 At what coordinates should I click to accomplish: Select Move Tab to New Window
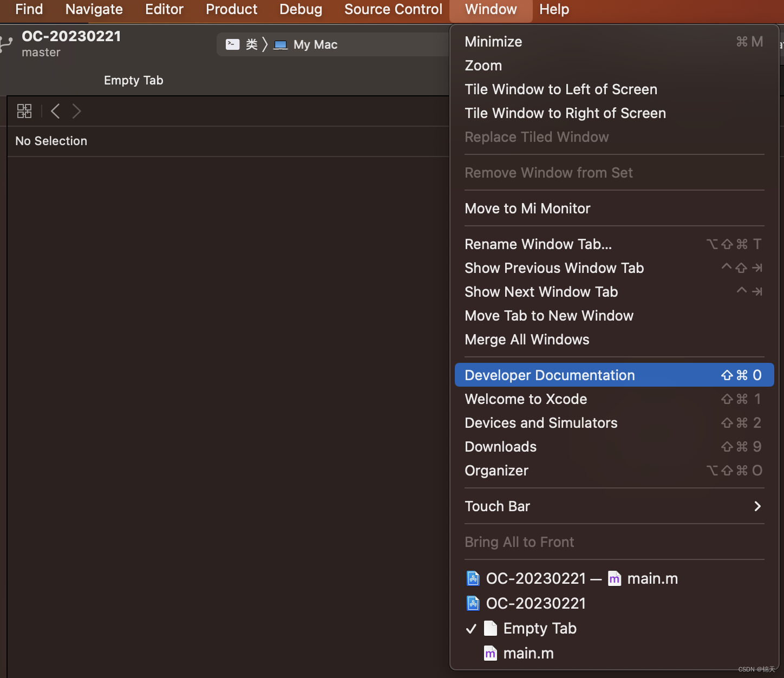pos(615,316)
